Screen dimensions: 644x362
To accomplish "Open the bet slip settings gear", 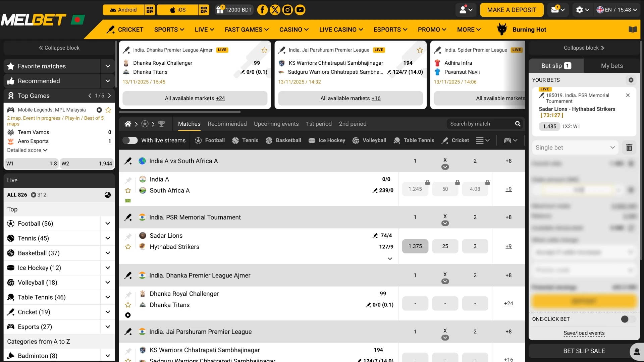I will [x=631, y=80].
